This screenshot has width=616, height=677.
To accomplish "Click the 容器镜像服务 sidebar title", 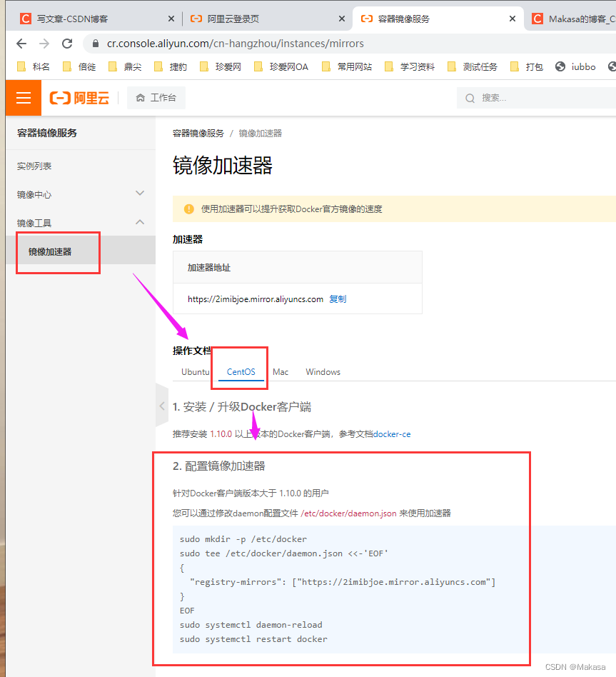I will tap(47, 133).
